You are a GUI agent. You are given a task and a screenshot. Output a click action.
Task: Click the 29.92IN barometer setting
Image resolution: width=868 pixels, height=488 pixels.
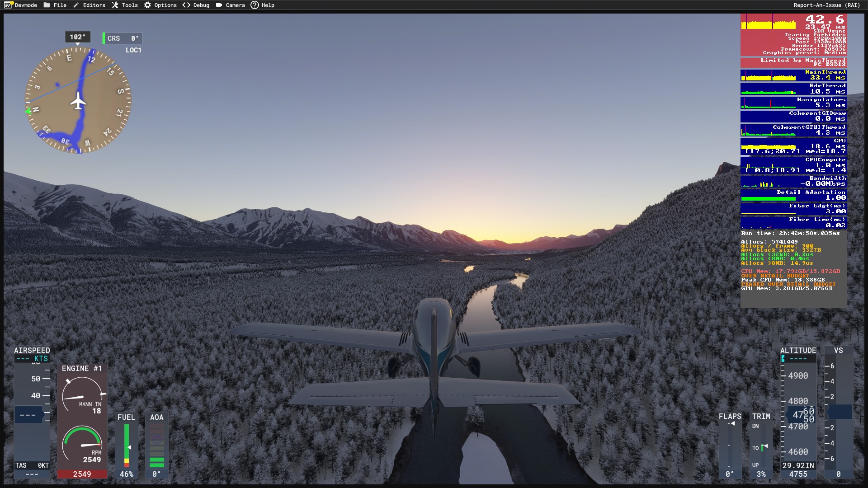(x=798, y=465)
